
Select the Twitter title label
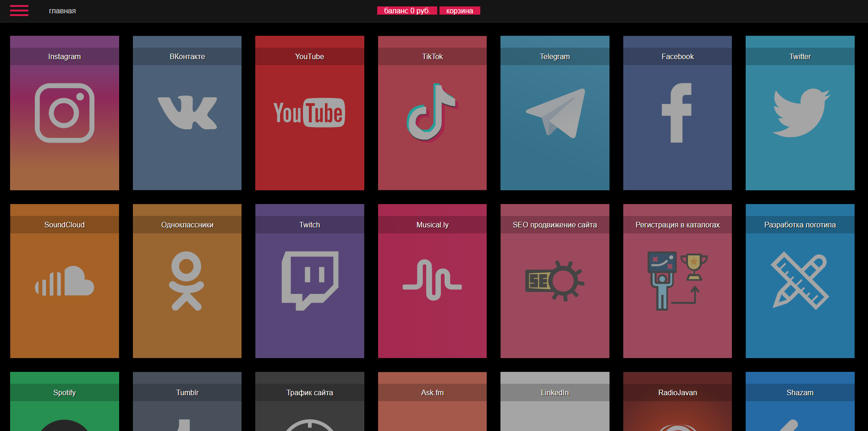800,56
